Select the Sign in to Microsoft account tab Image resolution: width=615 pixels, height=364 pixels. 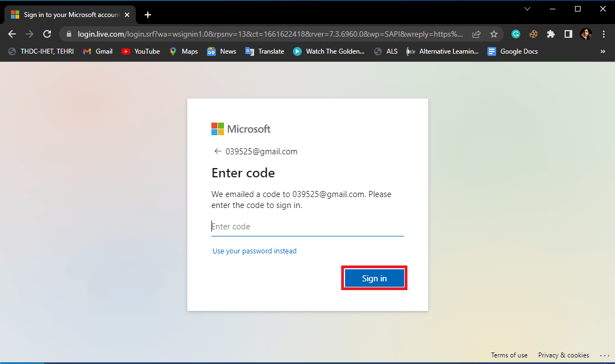(x=70, y=15)
